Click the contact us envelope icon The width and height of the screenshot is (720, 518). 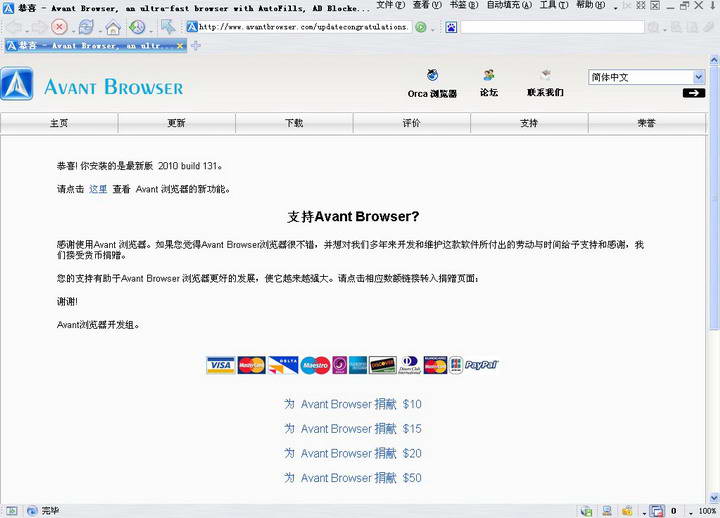click(x=546, y=74)
